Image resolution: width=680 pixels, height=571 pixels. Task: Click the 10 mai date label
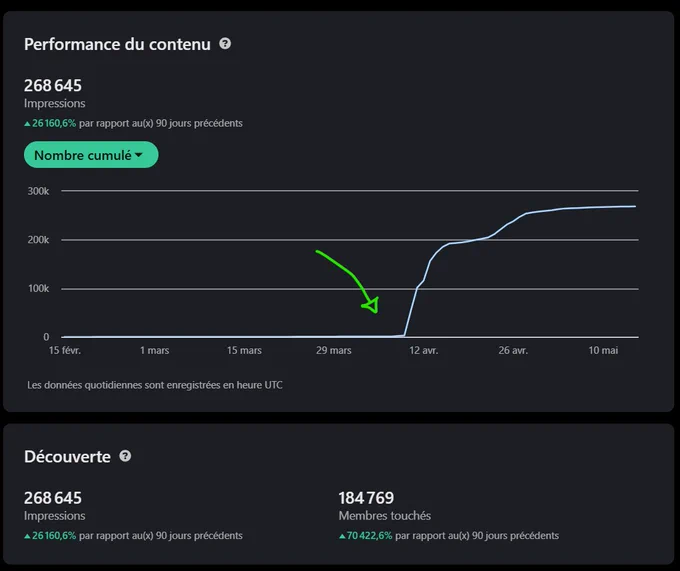pyautogui.click(x=603, y=350)
